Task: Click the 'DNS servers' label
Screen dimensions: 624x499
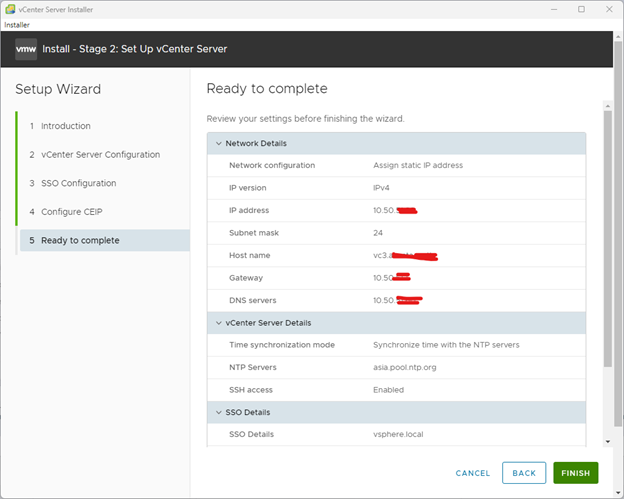Action: 253,300
